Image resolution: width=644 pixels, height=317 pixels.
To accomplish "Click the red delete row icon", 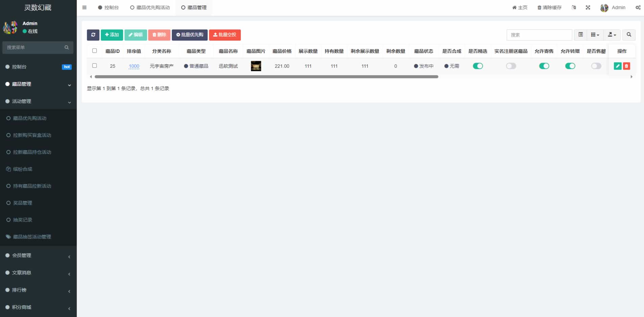I will [x=626, y=66].
